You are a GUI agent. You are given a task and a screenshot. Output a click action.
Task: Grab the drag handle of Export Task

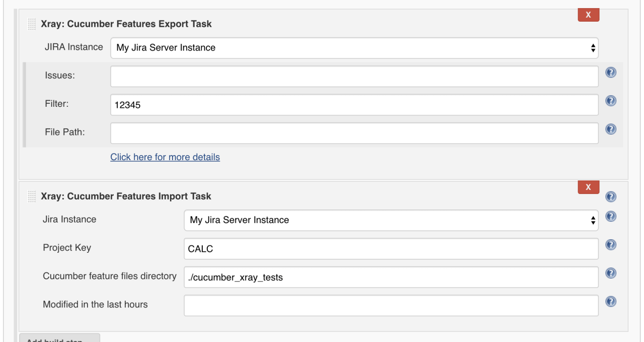(32, 24)
